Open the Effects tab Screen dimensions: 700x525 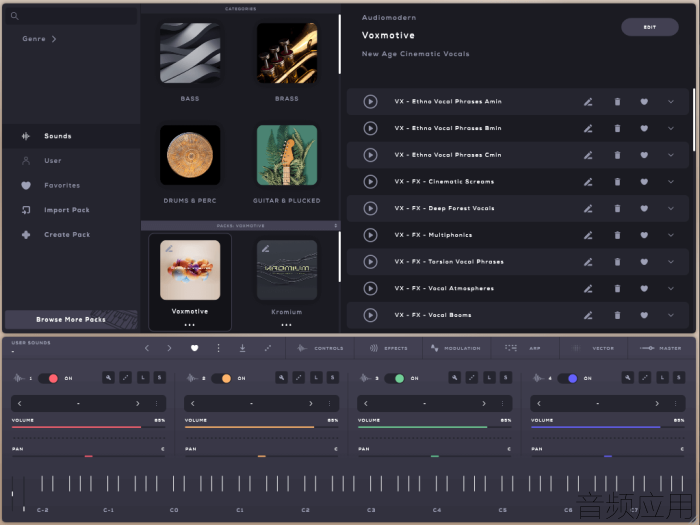(388, 348)
